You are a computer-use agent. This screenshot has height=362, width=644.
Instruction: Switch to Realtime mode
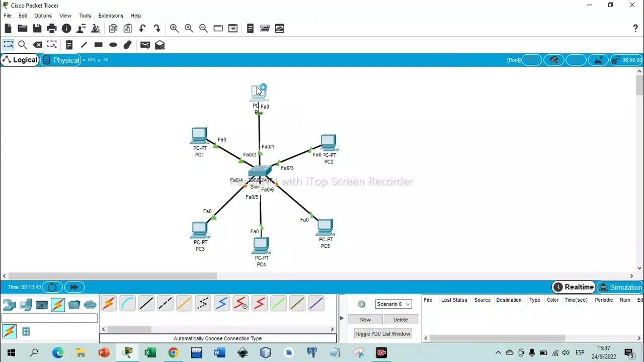coord(574,287)
